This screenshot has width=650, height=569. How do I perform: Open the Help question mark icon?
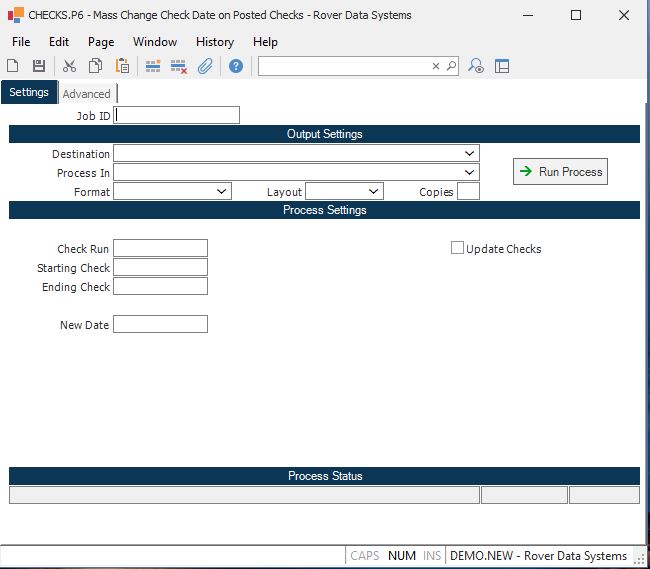[236, 66]
